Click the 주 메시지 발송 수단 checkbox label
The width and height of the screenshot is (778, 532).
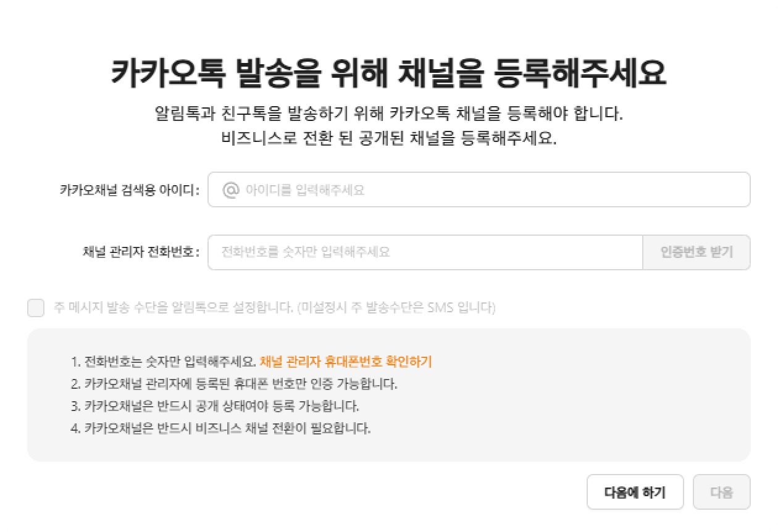(275, 307)
